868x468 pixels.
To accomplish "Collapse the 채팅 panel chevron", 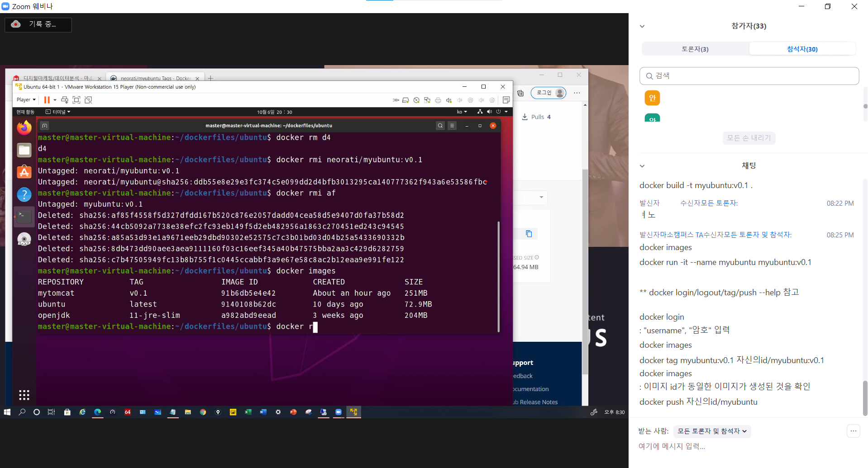I will pyautogui.click(x=642, y=166).
